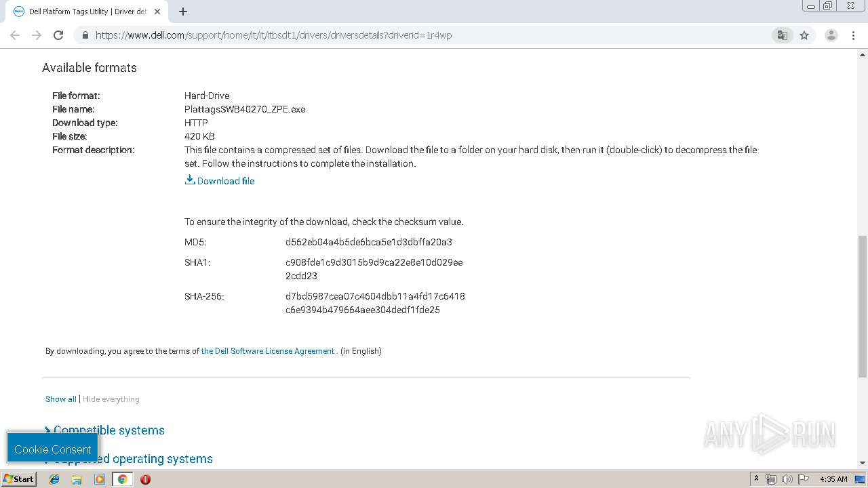View site security lock info

[x=85, y=35]
